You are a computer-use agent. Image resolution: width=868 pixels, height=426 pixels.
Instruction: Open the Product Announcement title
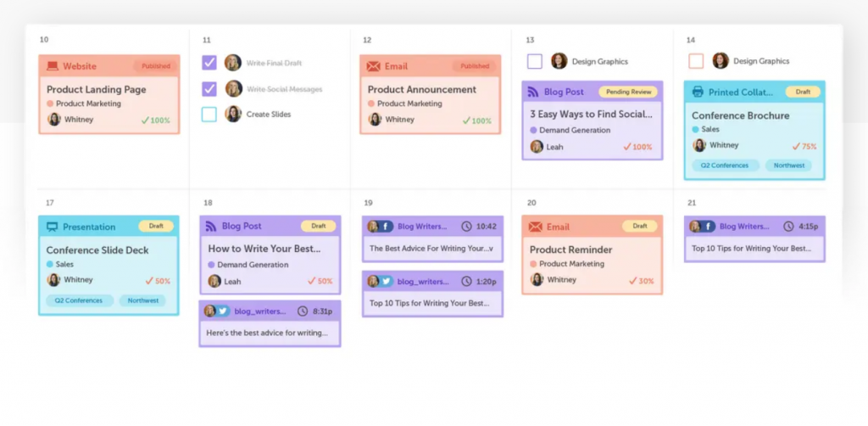pyautogui.click(x=422, y=89)
